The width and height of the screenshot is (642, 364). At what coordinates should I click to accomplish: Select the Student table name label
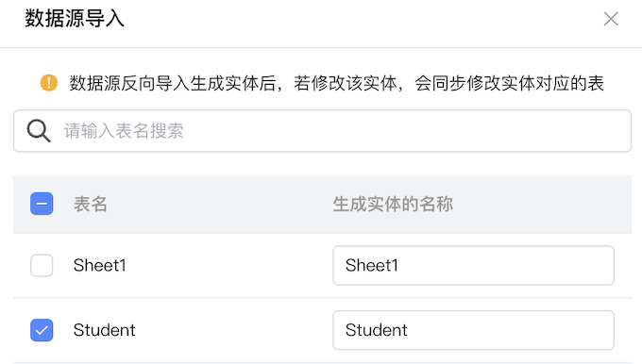click(105, 330)
